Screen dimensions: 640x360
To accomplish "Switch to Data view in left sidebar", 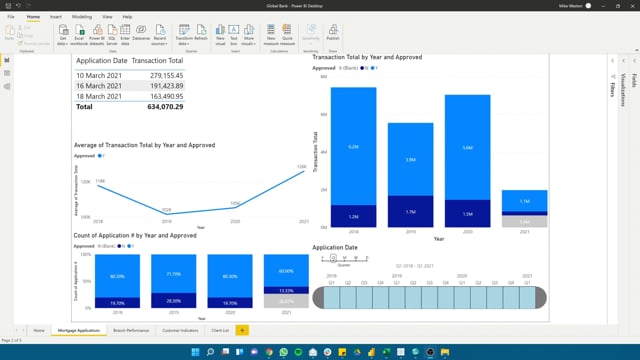I will 7,73.
